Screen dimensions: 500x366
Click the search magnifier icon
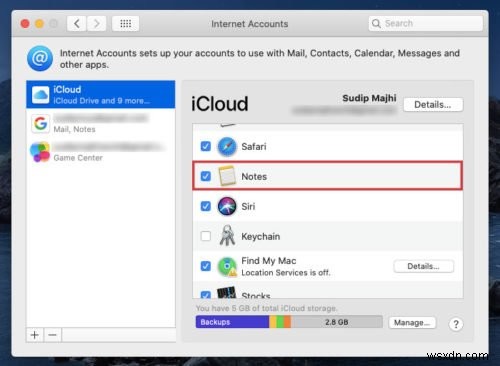point(376,23)
